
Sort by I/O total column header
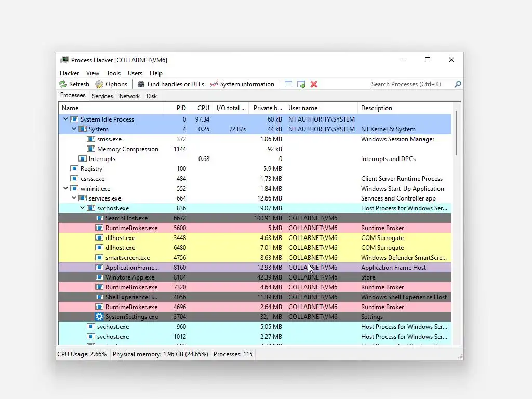[231, 108]
